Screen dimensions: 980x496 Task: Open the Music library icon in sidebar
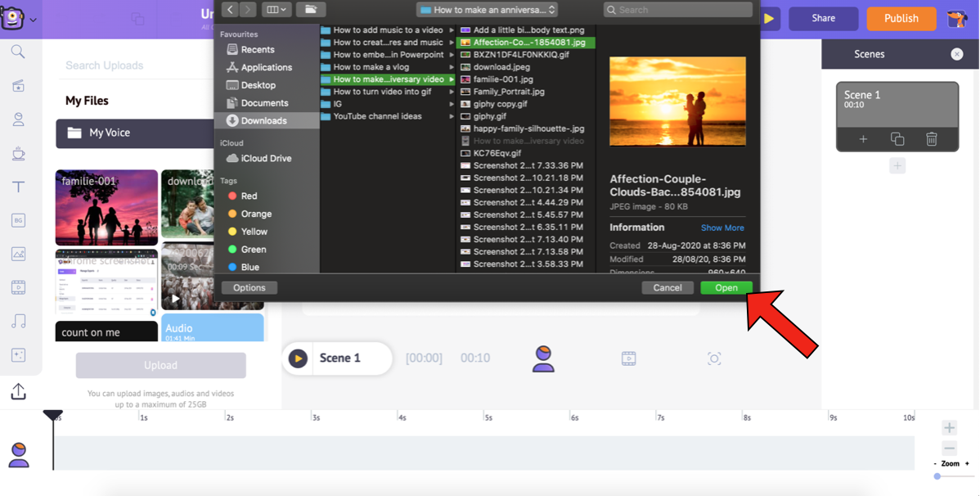click(18, 321)
